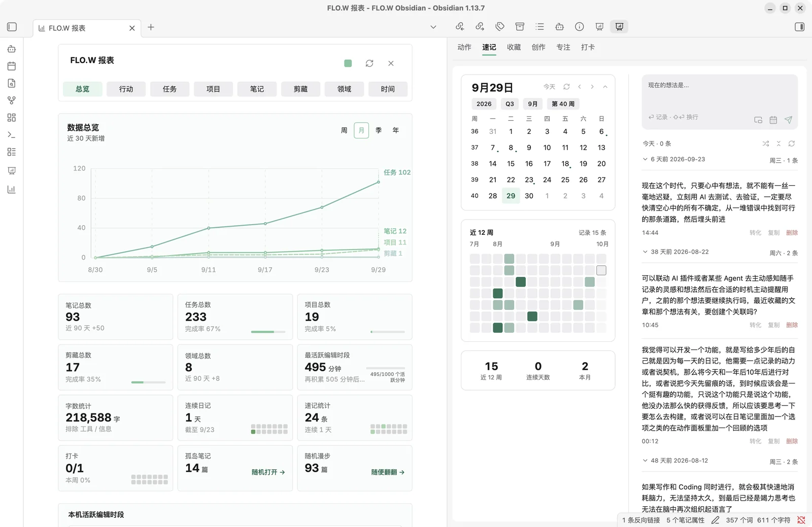This screenshot has width=812, height=527.
Task: Click the 现在的想法是 input field
Action: tap(720, 101)
